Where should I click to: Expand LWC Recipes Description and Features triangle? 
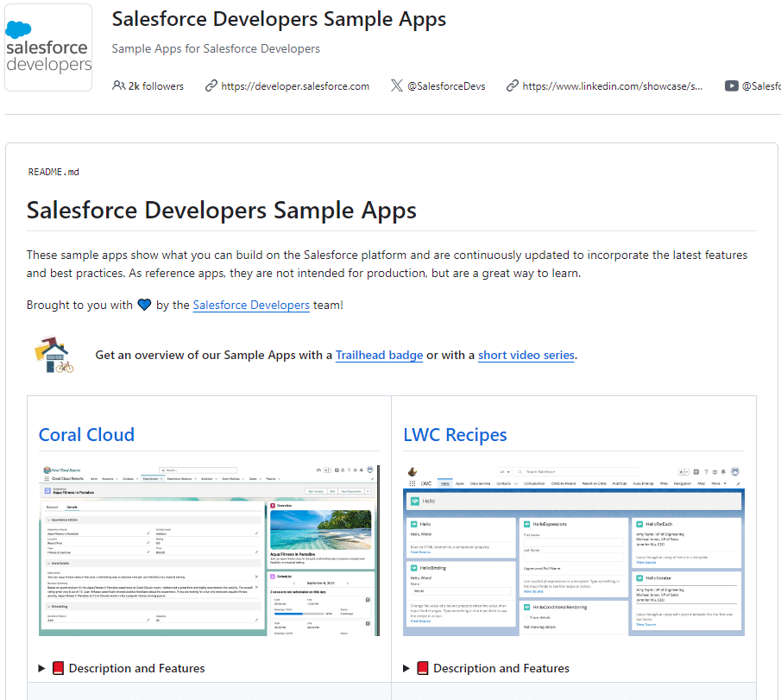tap(406, 668)
